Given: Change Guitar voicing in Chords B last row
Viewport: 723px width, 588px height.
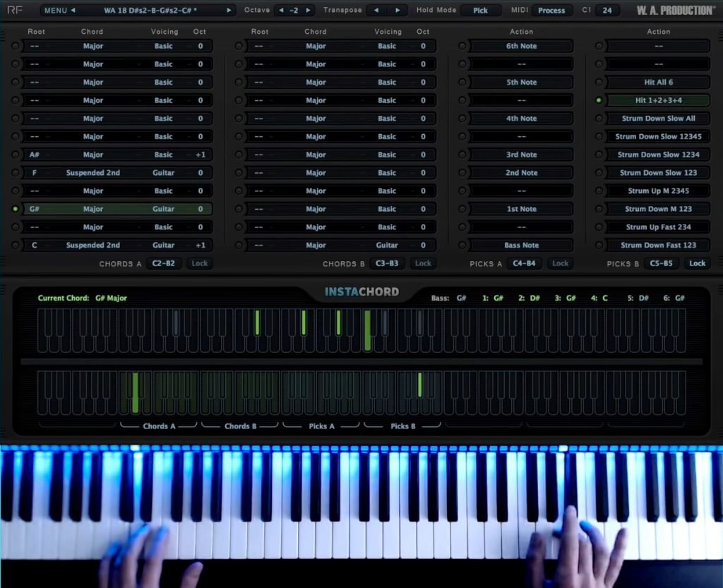Looking at the screenshot, I should click(387, 245).
